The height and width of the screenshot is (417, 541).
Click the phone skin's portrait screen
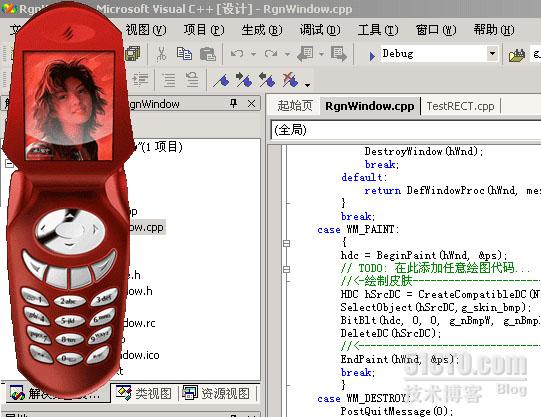click(x=69, y=105)
